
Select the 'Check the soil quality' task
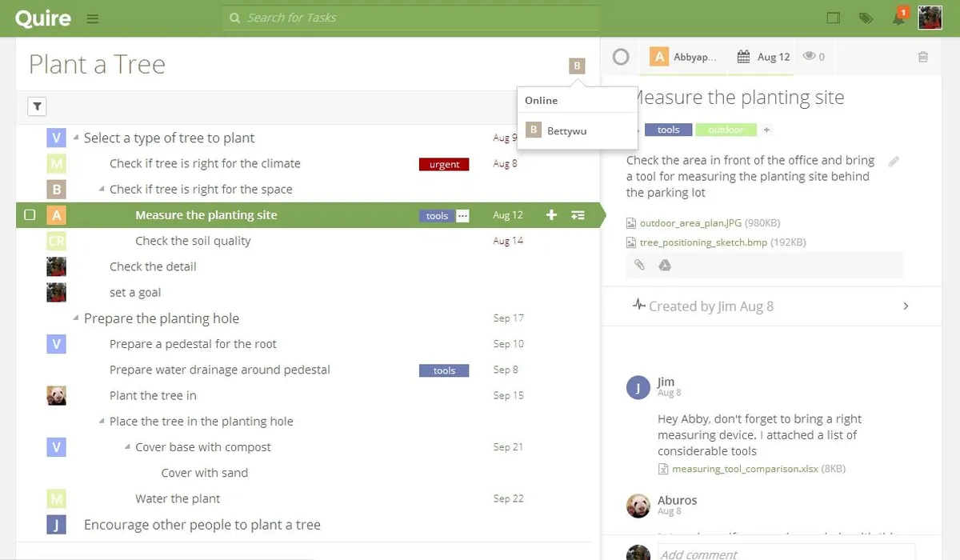(193, 241)
